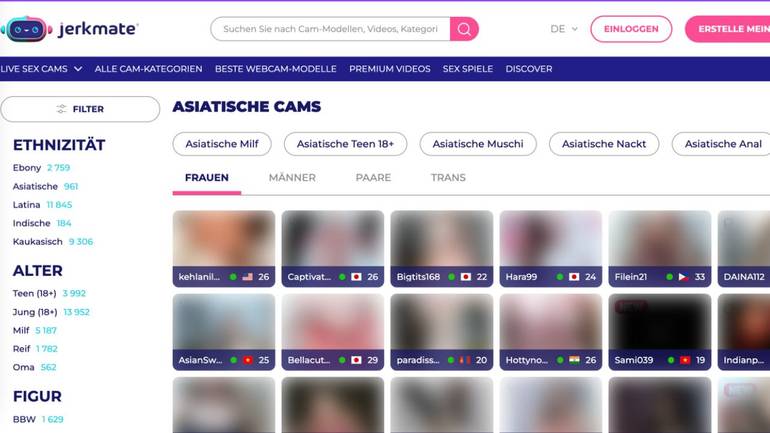Switch to the Männer tab

(x=292, y=178)
